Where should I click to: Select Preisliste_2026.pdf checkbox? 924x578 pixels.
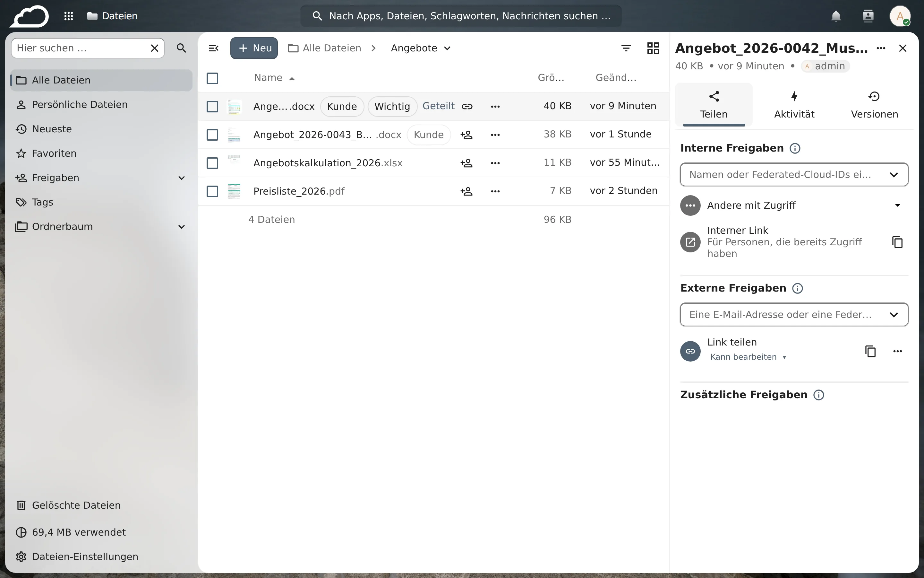click(x=212, y=191)
